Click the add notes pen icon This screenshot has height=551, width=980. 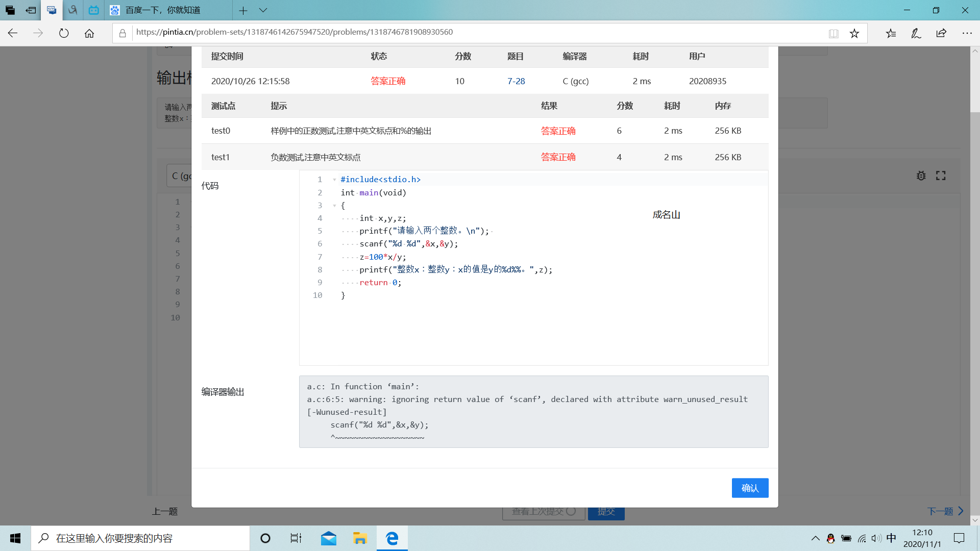[x=916, y=33]
